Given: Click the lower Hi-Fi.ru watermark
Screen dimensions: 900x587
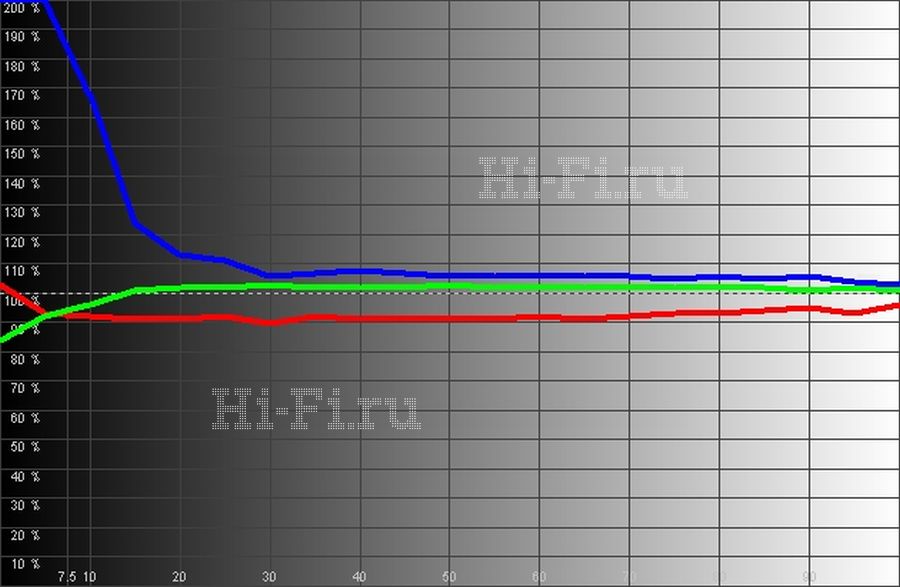Looking at the screenshot, I should (317, 410).
